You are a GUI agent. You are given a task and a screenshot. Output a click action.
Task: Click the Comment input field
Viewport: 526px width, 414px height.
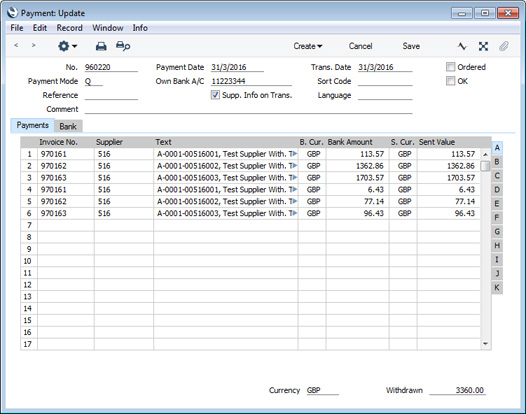point(248,109)
